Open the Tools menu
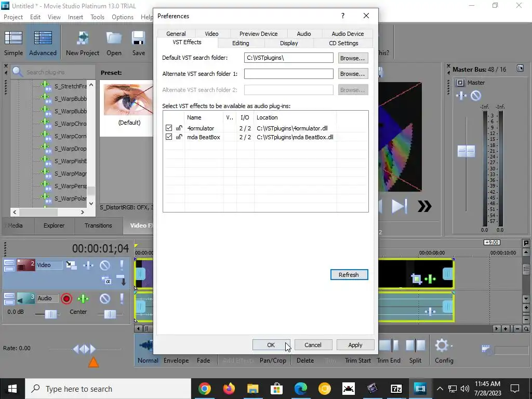Viewport: 532px width, 399px height. (97, 17)
